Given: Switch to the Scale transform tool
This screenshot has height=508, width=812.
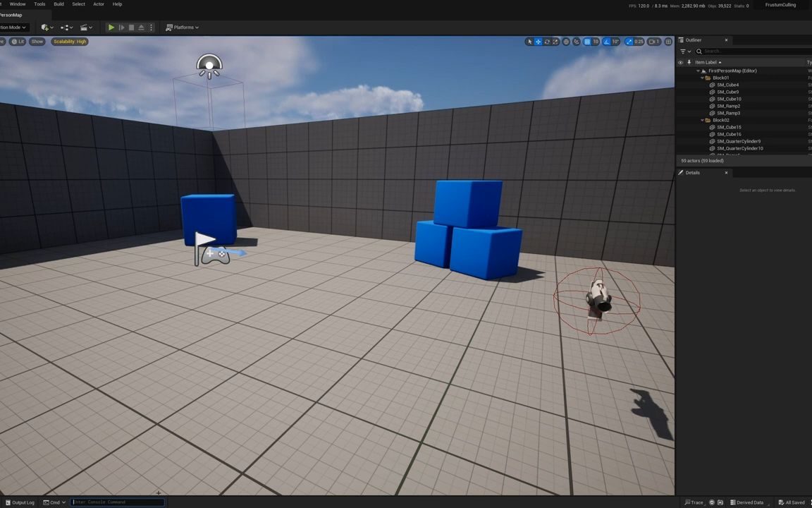Looking at the screenshot, I should coord(555,41).
